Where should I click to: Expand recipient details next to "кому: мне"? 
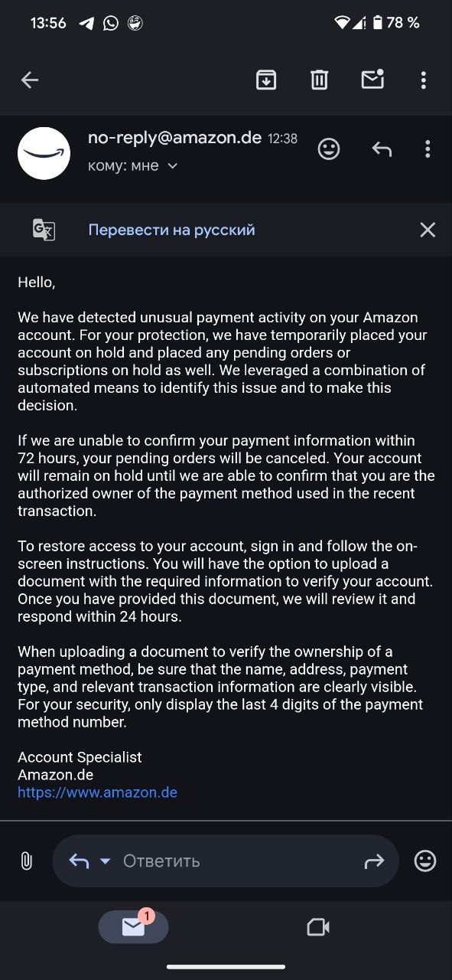(172, 166)
